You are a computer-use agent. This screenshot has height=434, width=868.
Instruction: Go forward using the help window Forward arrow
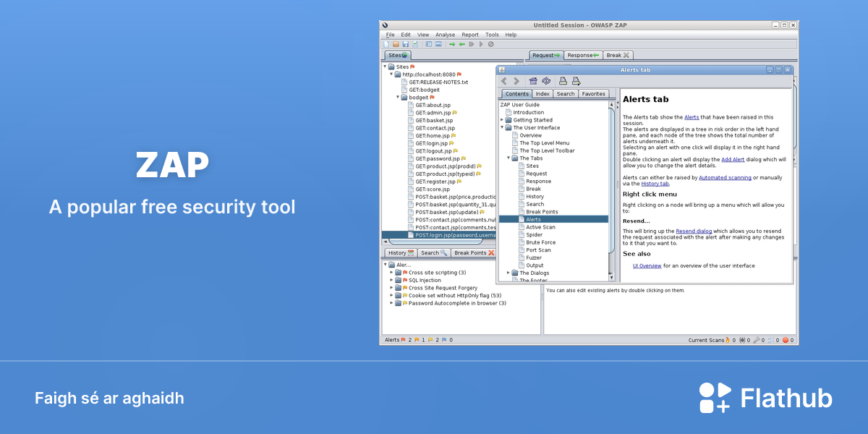(516, 81)
